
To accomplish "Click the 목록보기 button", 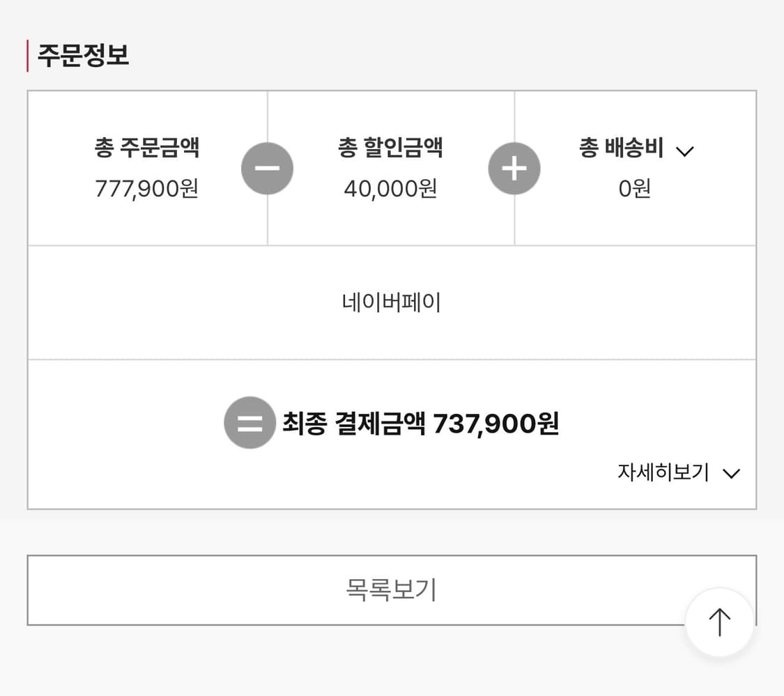I will (391, 589).
